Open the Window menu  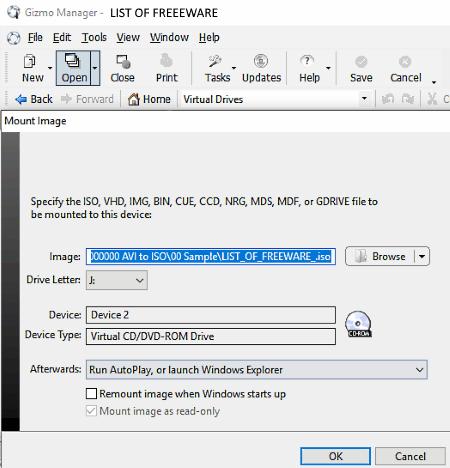[x=169, y=37]
